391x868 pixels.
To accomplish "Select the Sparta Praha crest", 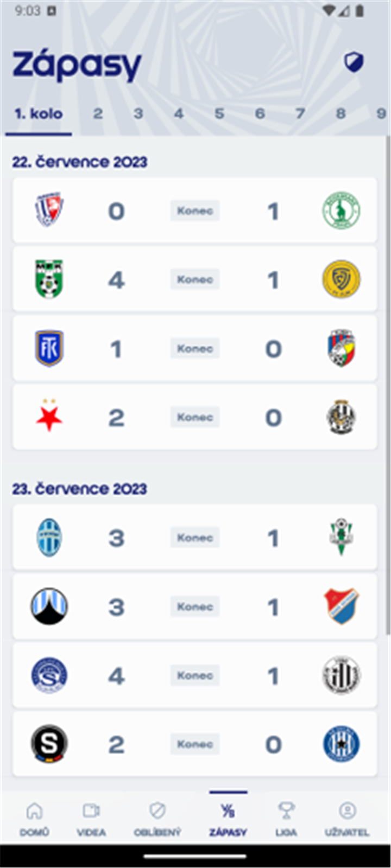I will point(49,744).
